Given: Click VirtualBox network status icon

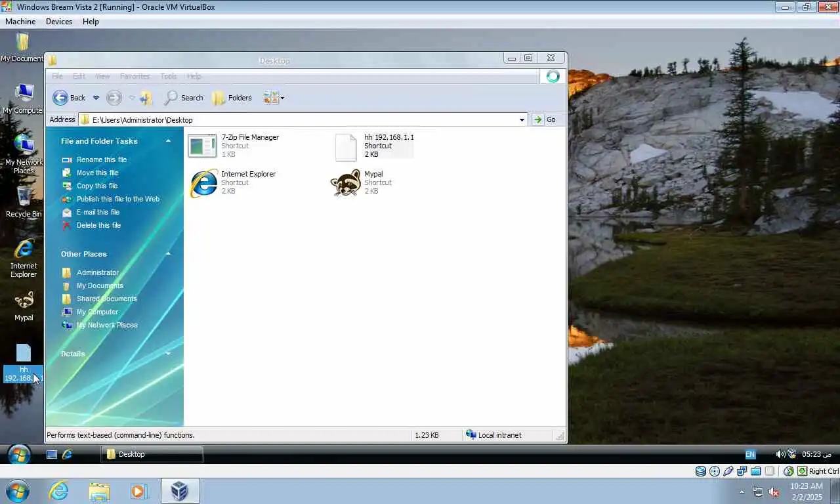Looking at the screenshot, I should click(x=742, y=471).
